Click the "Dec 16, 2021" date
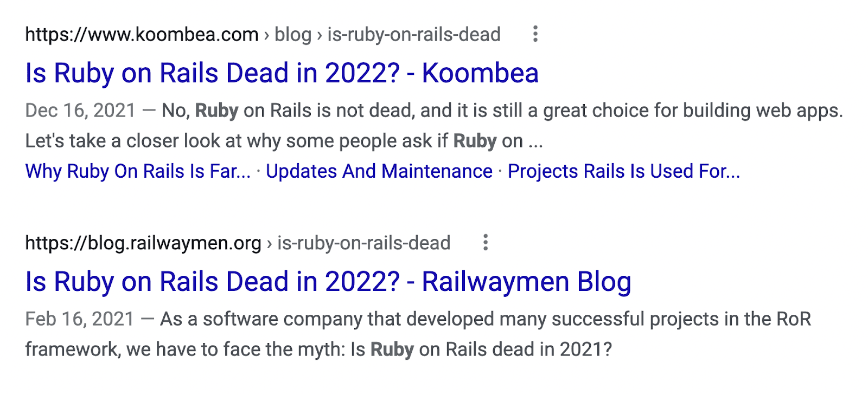868x395 pixels. pyautogui.click(x=80, y=111)
